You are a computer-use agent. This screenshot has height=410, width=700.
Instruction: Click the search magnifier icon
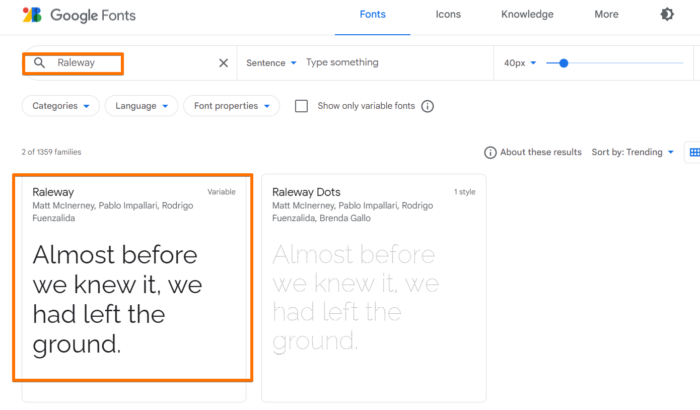coord(40,63)
